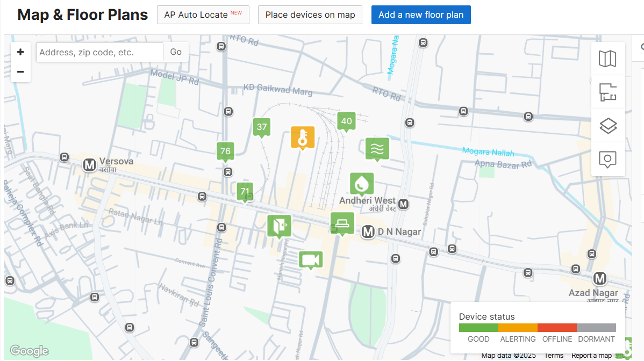Focus the address search input field

click(x=99, y=52)
